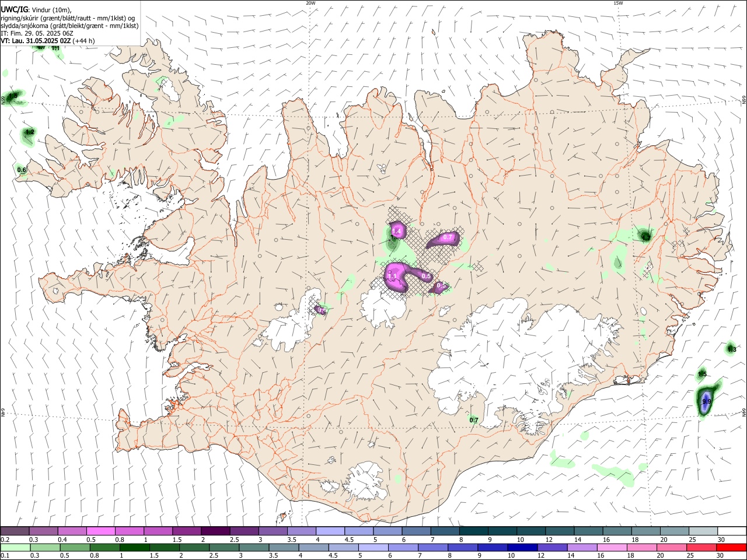The width and height of the screenshot is (747, 560).
Task: Select the light gray 25 swatch in the snow scale
Action: [703, 531]
